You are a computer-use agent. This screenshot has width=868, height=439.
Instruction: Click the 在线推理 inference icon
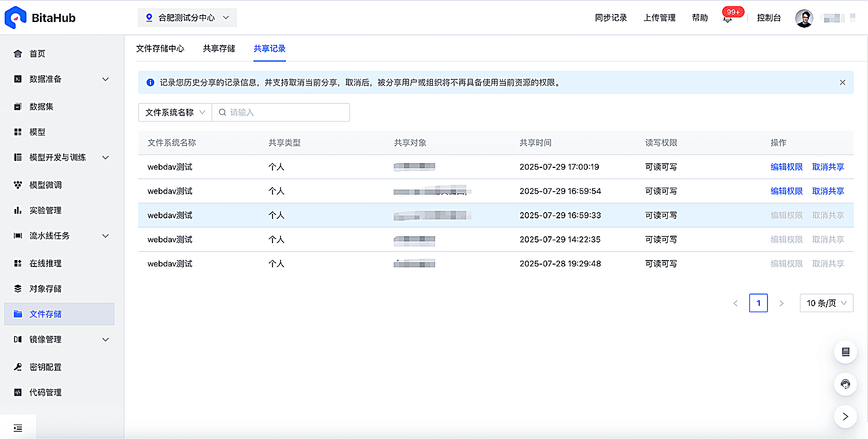coord(18,264)
